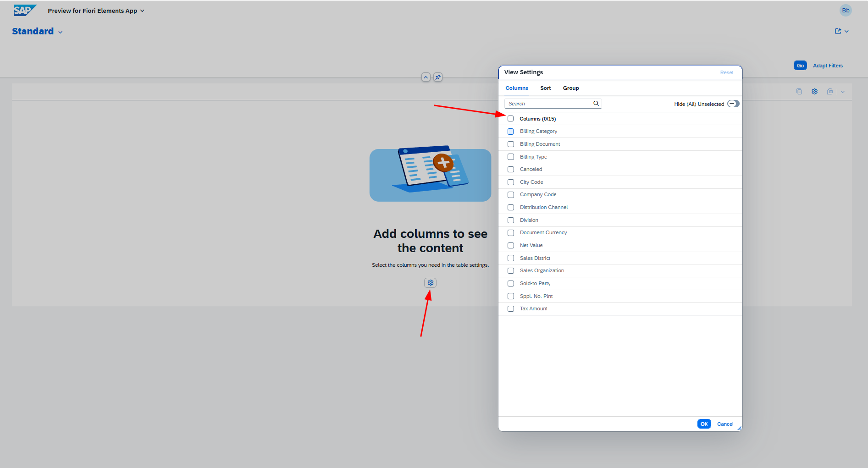
Task: Click the SAP logo
Action: pos(25,11)
